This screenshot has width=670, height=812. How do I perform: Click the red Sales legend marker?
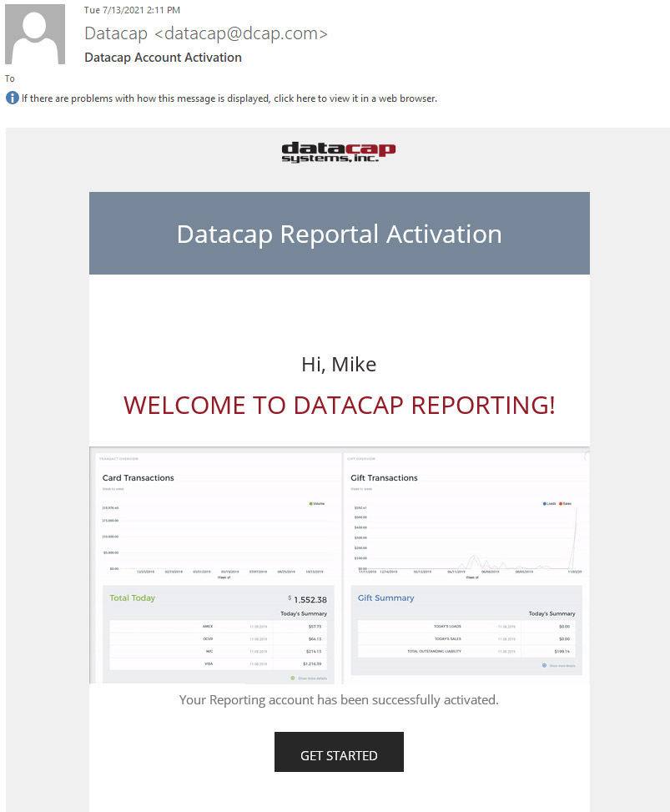tap(561, 504)
